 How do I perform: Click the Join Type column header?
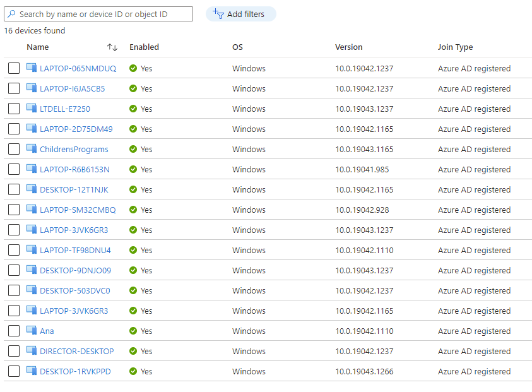(455, 47)
